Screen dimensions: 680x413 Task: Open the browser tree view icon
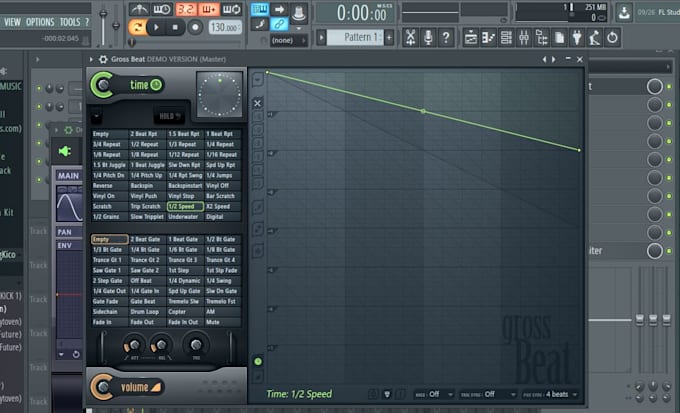pos(542,38)
